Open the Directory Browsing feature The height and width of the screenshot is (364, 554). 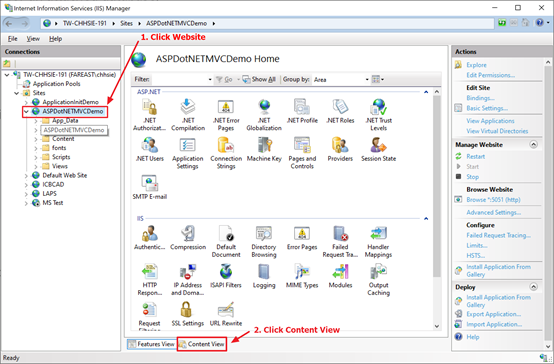[x=264, y=241]
